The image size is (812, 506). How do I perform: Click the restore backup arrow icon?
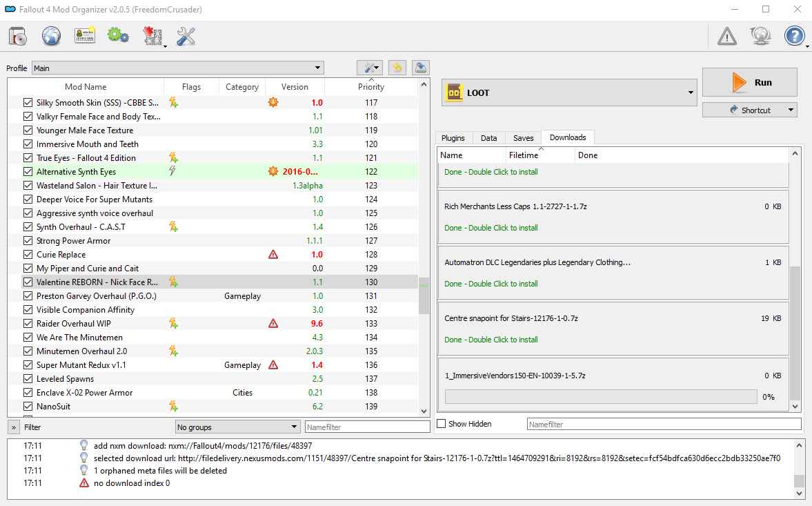[397, 68]
